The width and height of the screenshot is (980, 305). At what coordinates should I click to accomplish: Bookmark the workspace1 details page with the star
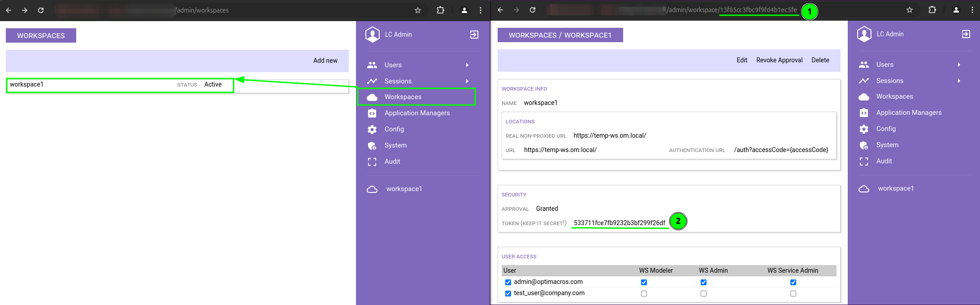pos(910,10)
